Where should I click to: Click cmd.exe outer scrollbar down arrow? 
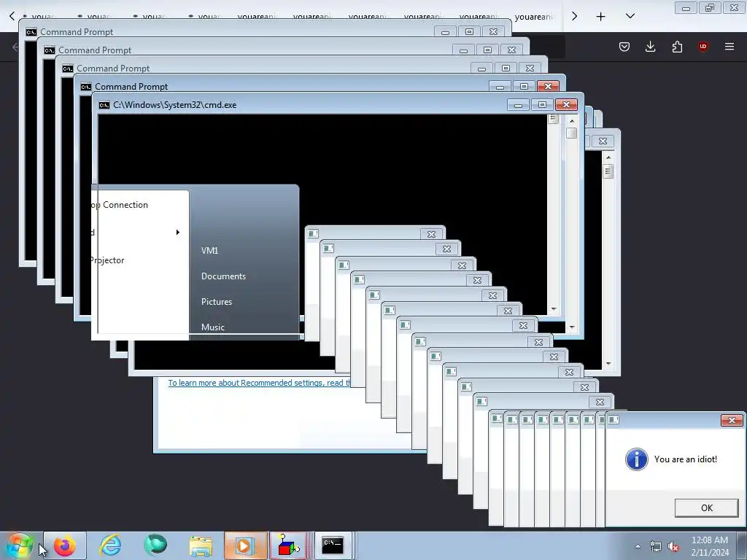click(572, 327)
